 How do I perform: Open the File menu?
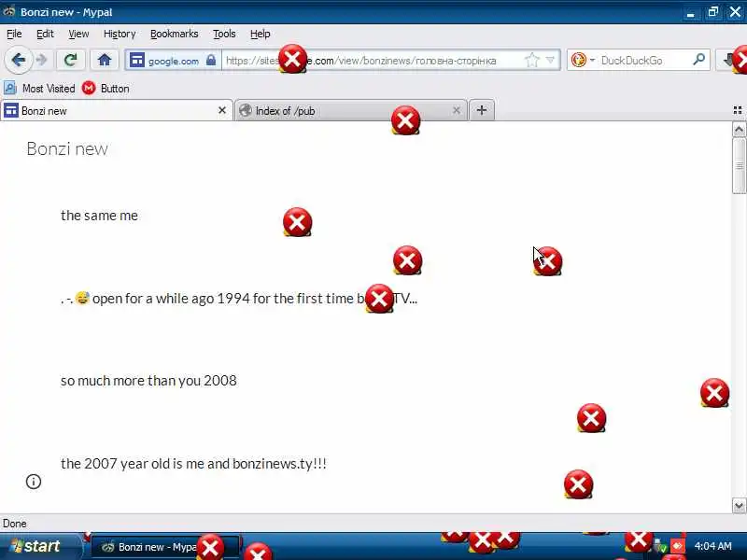point(14,34)
